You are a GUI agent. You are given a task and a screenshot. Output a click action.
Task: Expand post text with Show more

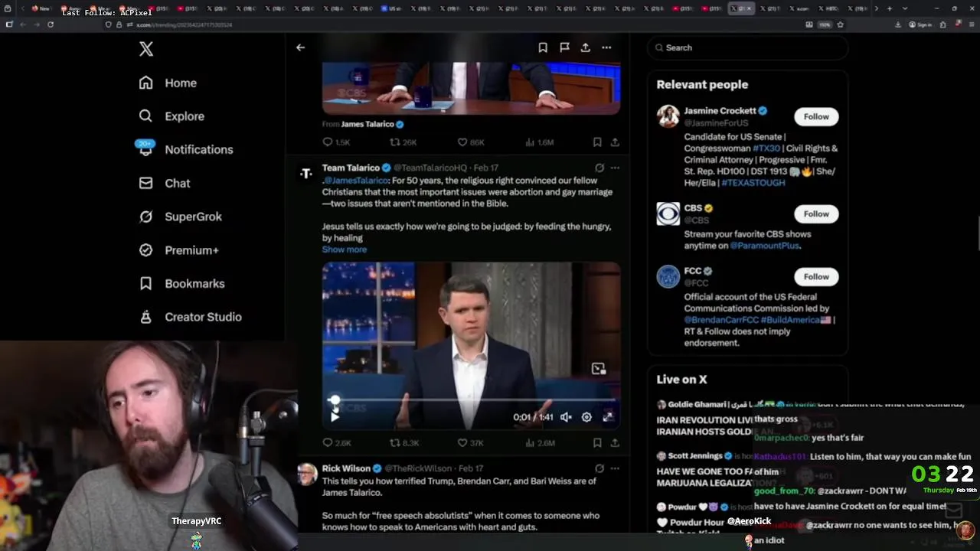coord(344,249)
